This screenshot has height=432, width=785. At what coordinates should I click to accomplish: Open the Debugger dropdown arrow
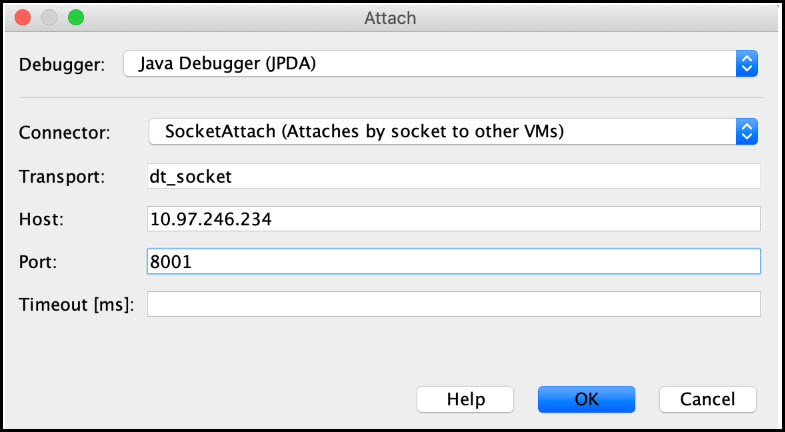(747, 65)
